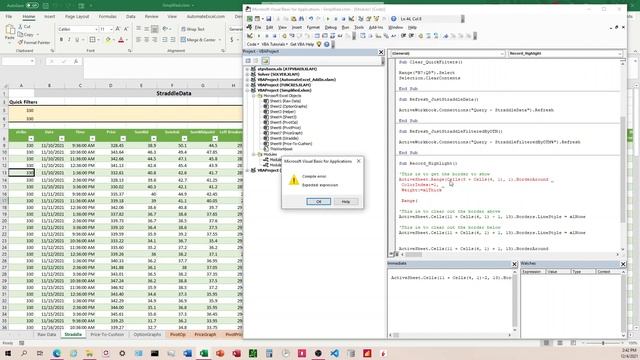Screen dimensions: 640x360
Task: Click the Project Explorer icon in VBA toolbar
Action: 361,19
